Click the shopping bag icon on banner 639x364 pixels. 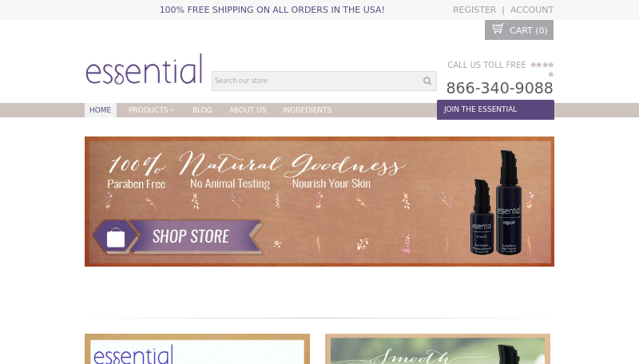tap(116, 237)
